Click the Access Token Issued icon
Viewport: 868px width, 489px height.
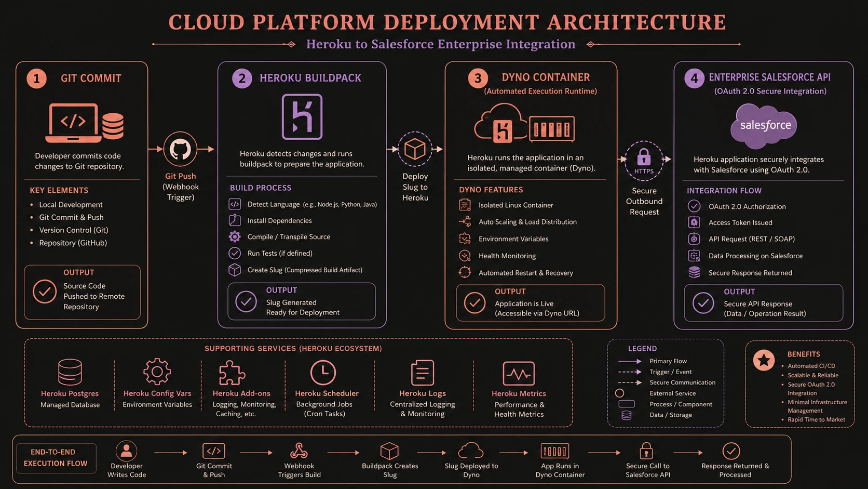(x=694, y=222)
